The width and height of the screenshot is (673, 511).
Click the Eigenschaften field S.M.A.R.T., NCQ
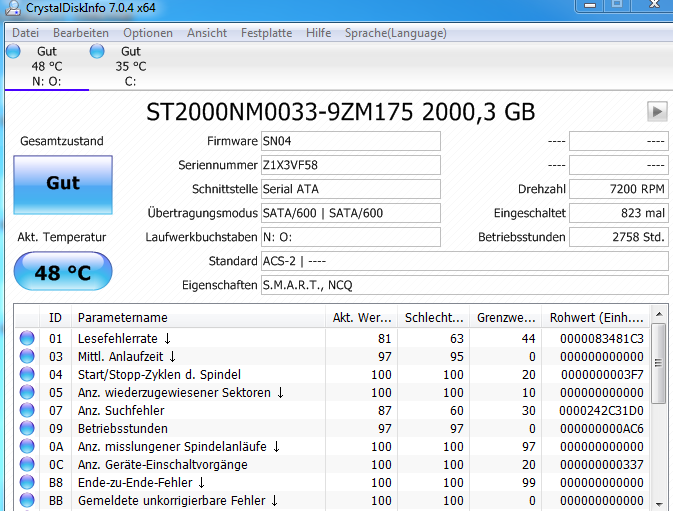pyautogui.click(x=464, y=285)
